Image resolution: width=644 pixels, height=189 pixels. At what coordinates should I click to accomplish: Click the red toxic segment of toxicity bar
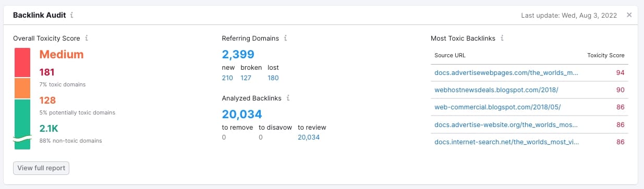(22, 62)
